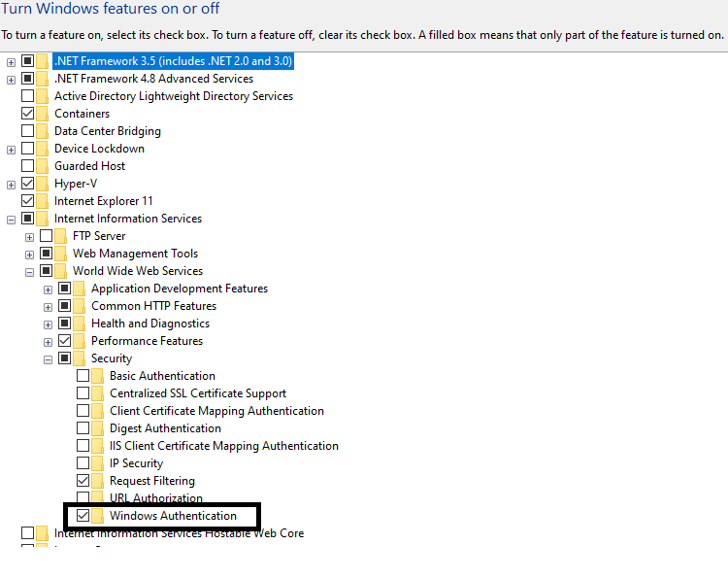The width and height of the screenshot is (728, 579).
Task: Select the "URL Authorization" label
Action: tap(156, 497)
